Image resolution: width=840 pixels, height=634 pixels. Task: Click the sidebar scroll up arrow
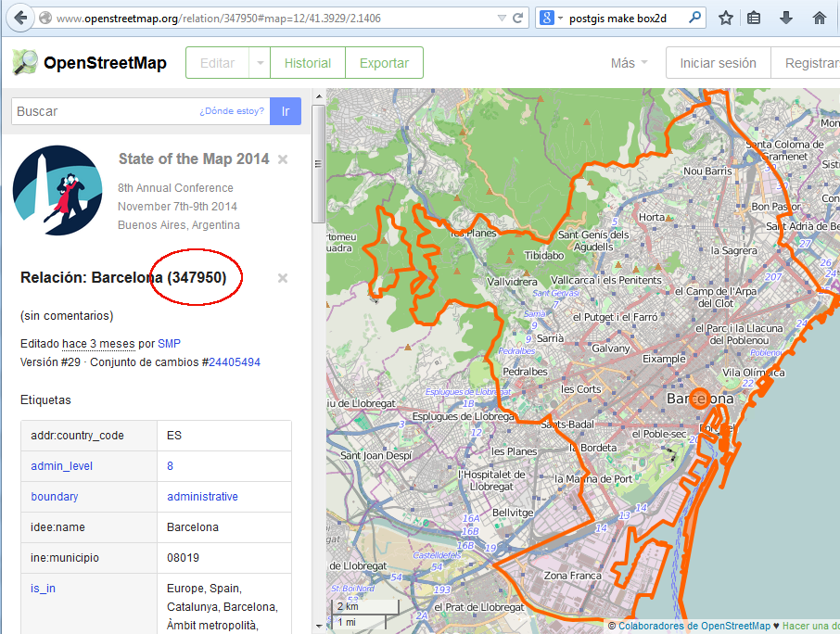[x=319, y=96]
